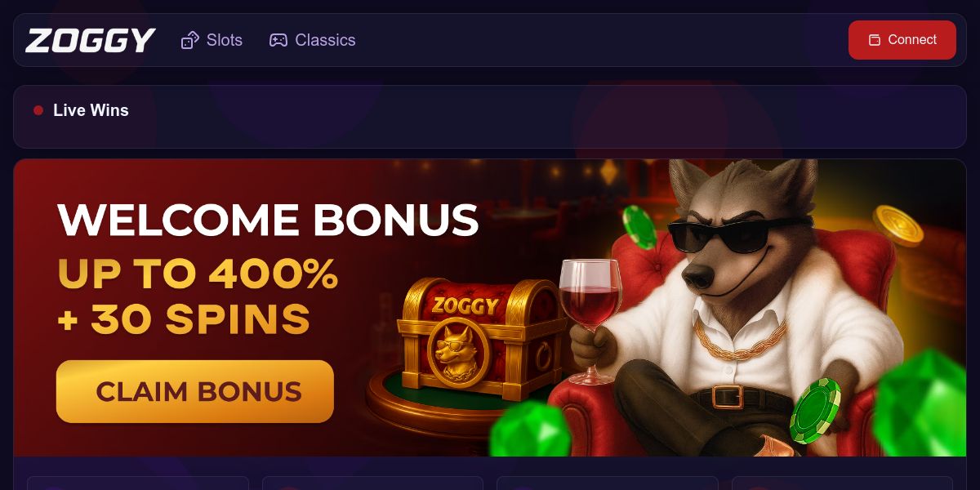This screenshot has width=980, height=490.
Task: Click the wolf's gold chain necklace
Action: pos(741,339)
